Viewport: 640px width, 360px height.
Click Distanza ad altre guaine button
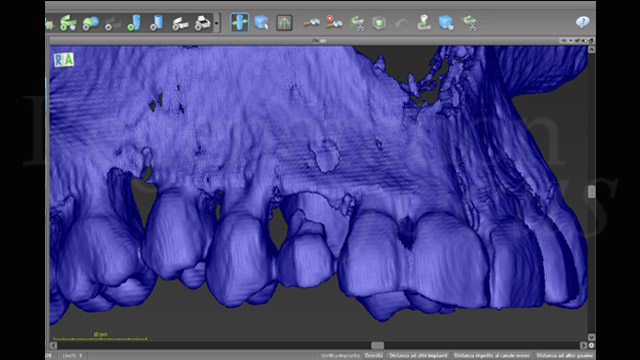(x=565, y=356)
